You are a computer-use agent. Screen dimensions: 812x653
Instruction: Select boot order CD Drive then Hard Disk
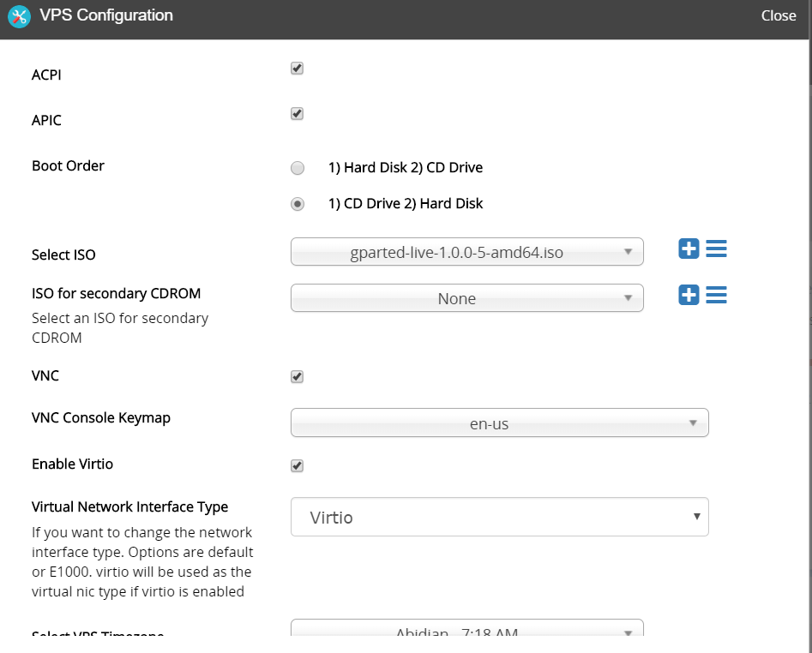click(298, 204)
